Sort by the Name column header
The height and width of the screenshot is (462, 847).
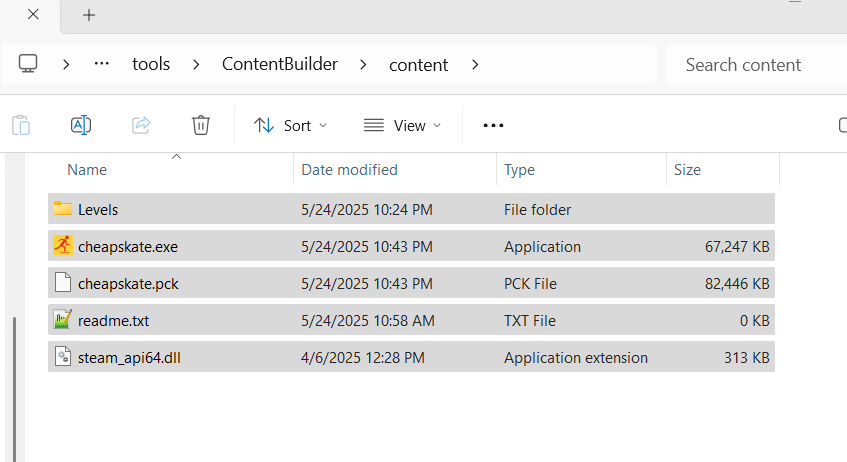coord(86,170)
